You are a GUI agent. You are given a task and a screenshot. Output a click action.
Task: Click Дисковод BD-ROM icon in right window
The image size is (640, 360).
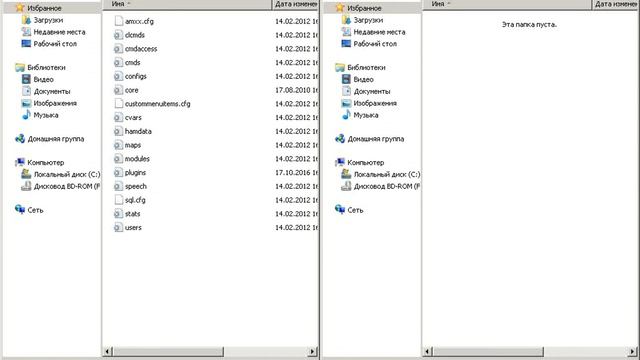346,186
